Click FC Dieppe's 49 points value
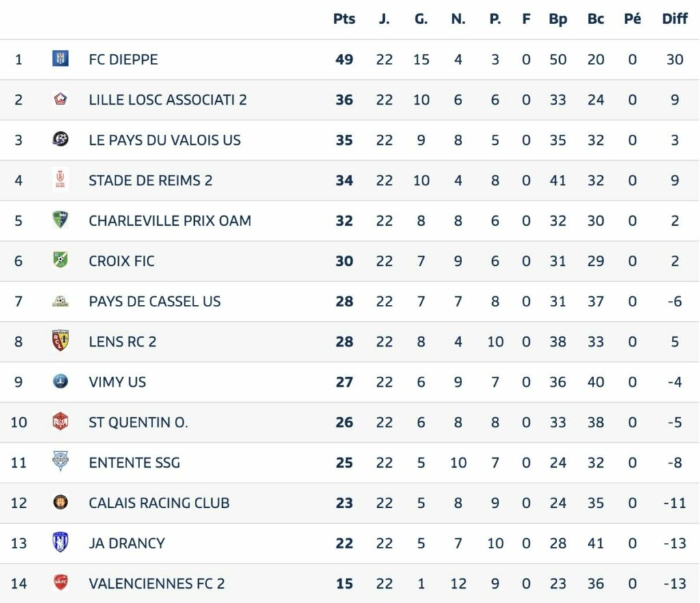Viewport: 700px width, 603px height. click(345, 59)
